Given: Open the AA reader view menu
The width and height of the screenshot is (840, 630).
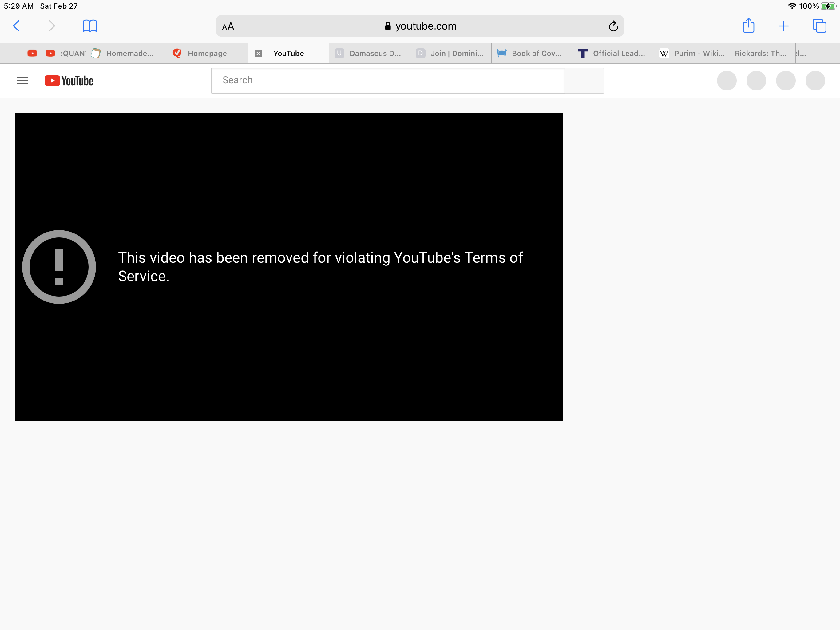Looking at the screenshot, I should [x=228, y=26].
